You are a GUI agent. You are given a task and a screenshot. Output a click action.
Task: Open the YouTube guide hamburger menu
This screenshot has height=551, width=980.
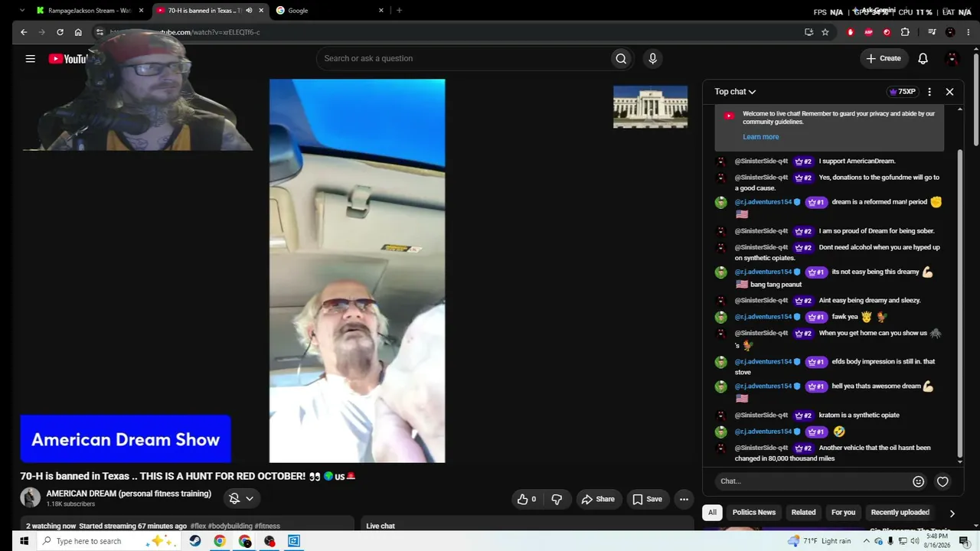click(x=30, y=58)
